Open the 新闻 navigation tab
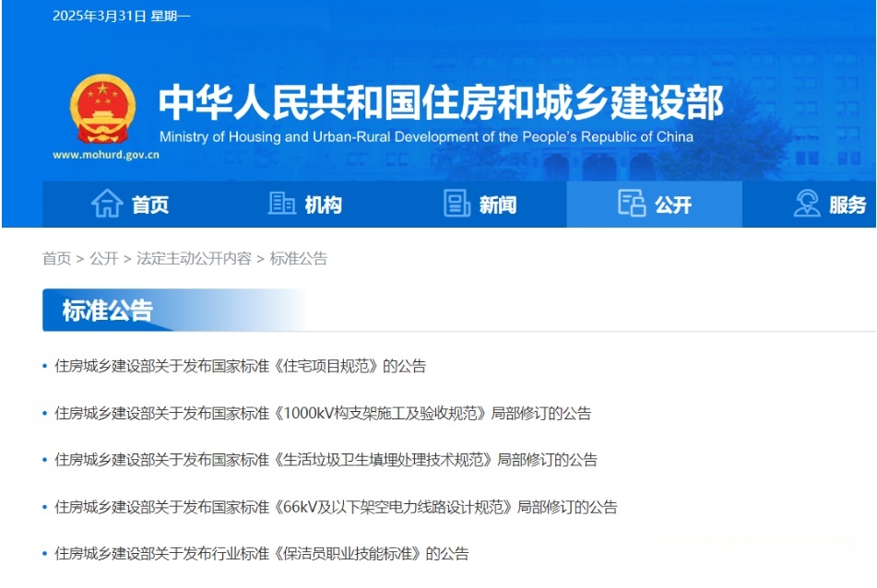 (498, 205)
